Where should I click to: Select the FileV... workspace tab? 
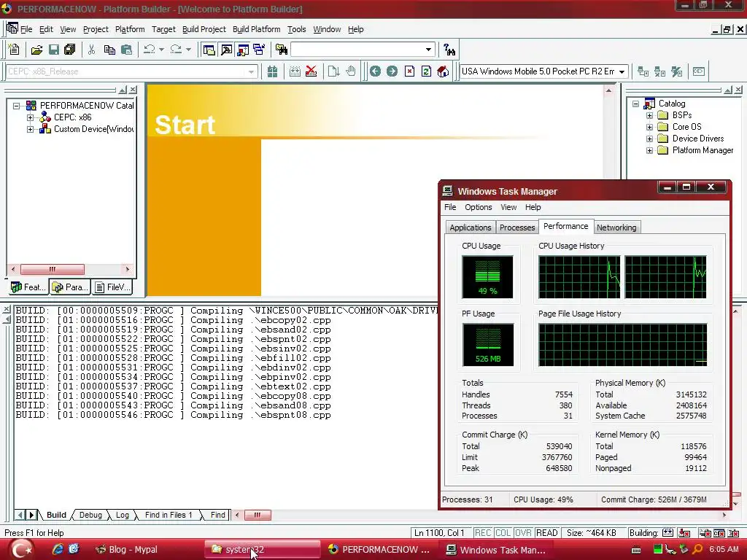point(112,287)
